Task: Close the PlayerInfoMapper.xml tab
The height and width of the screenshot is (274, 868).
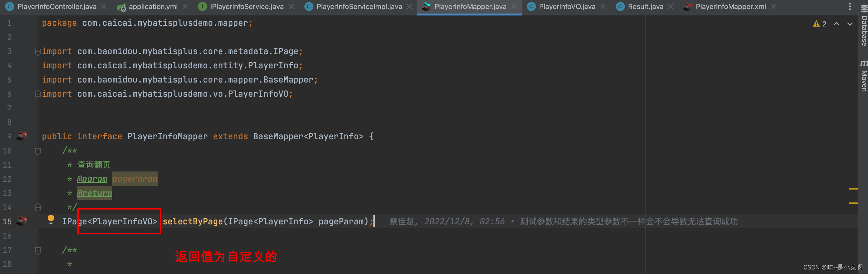Action: tap(774, 6)
